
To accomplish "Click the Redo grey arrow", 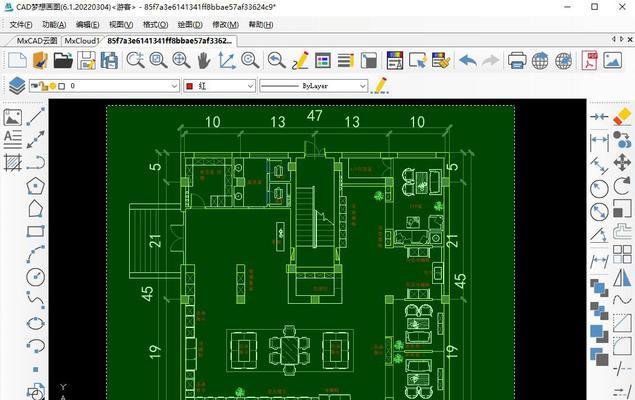I will (x=490, y=60).
